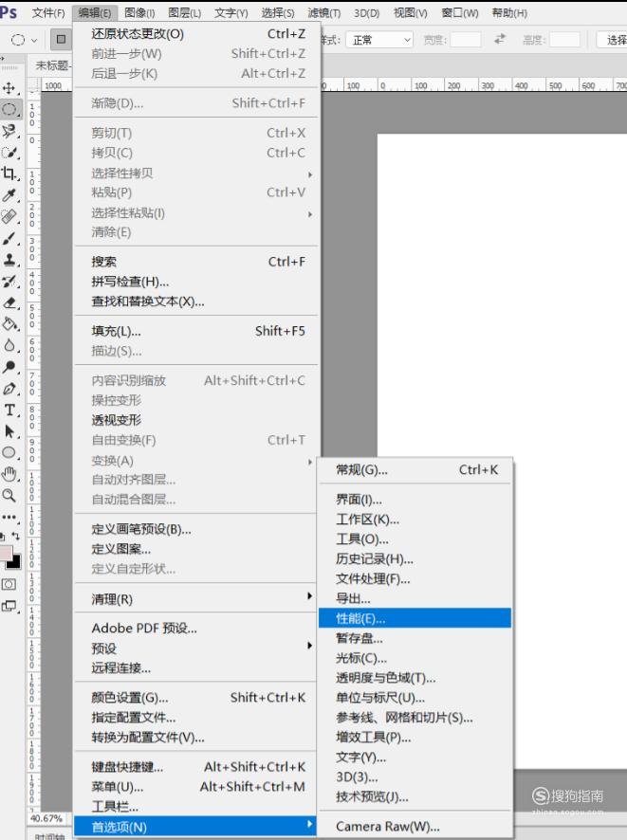Select the Paint Bucket tool
Image resolution: width=627 pixels, height=840 pixels.
9,324
